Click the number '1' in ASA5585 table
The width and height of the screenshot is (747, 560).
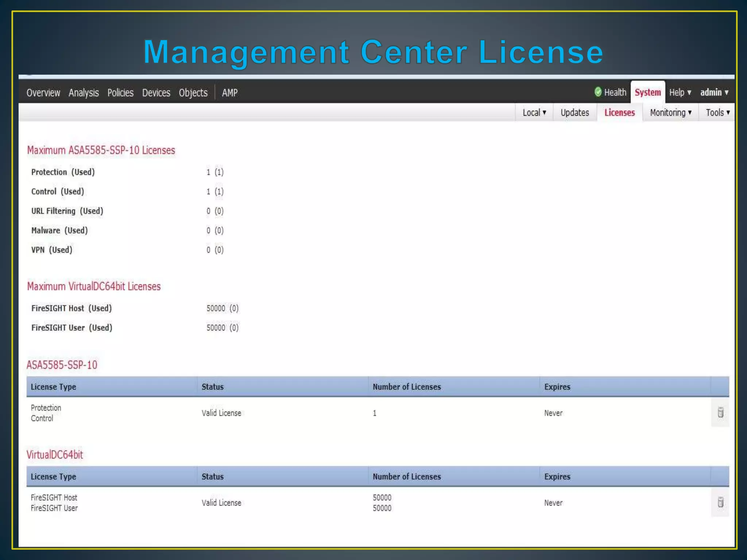click(375, 413)
